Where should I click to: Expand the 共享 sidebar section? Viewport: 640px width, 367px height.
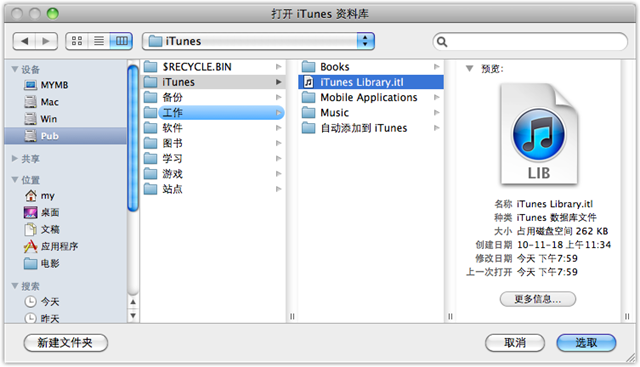coord(15,158)
